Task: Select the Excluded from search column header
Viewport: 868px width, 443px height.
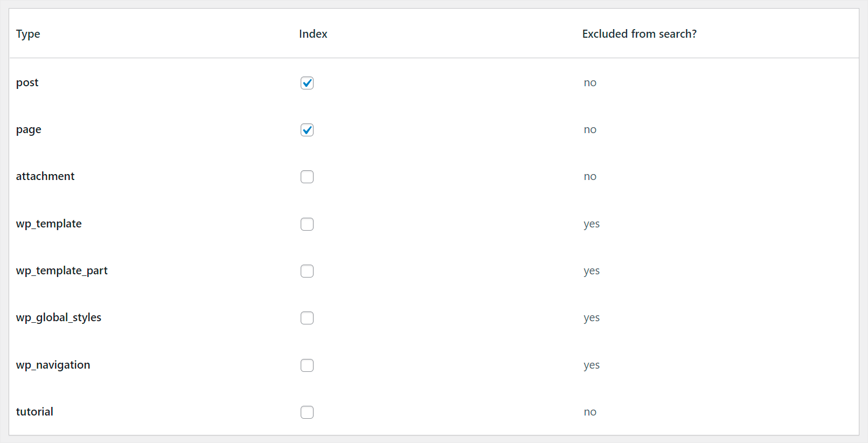Action: coord(639,33)
